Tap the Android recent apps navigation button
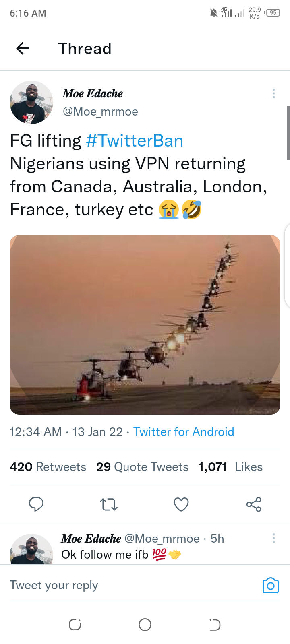290x644 pixels. click(x=75, y=625)
